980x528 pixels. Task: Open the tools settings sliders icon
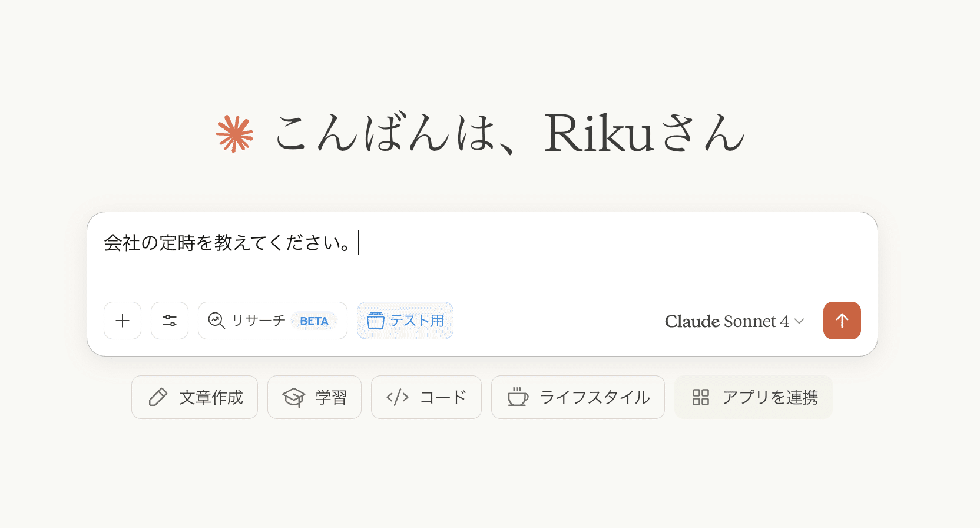click(x=170, y=321)
